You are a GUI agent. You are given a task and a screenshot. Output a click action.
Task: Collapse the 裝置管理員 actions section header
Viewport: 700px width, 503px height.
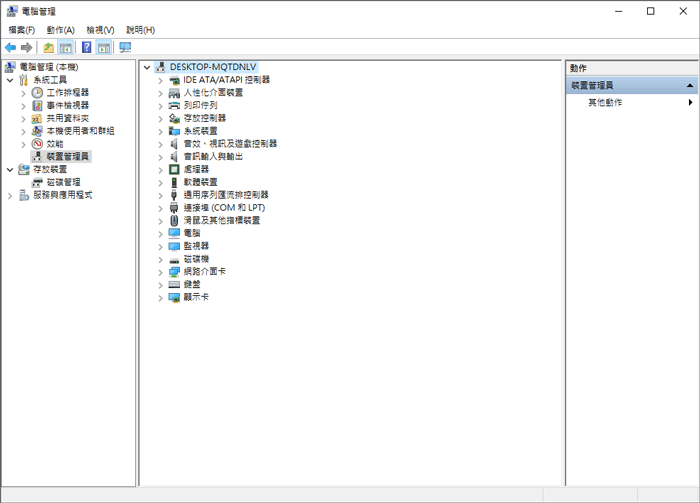coord(689,86)
